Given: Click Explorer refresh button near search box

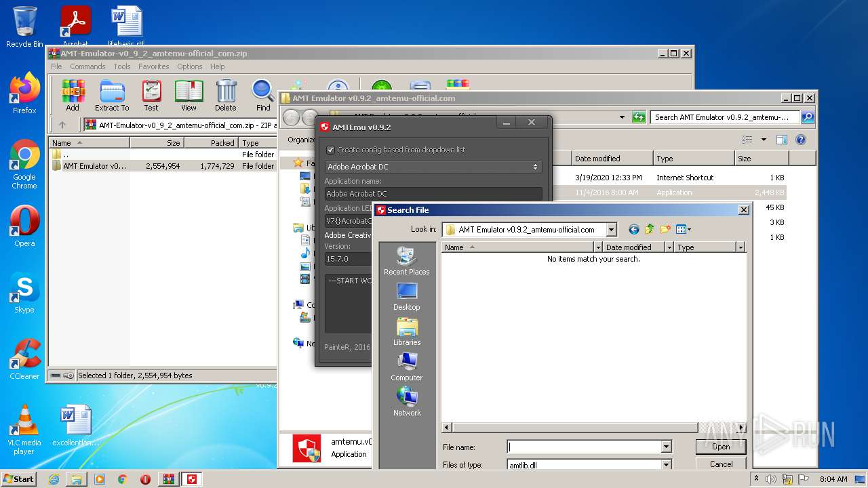Looking at the screenshot, I should 639,117.
